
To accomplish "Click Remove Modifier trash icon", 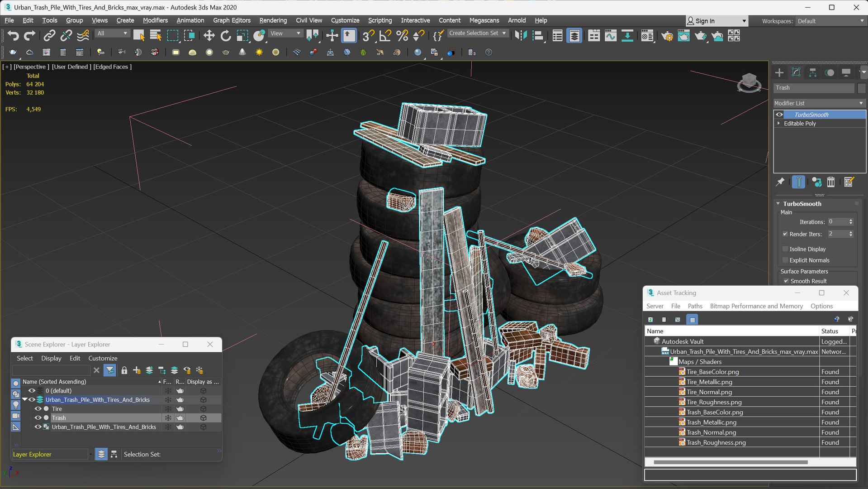I will point(831,182).
